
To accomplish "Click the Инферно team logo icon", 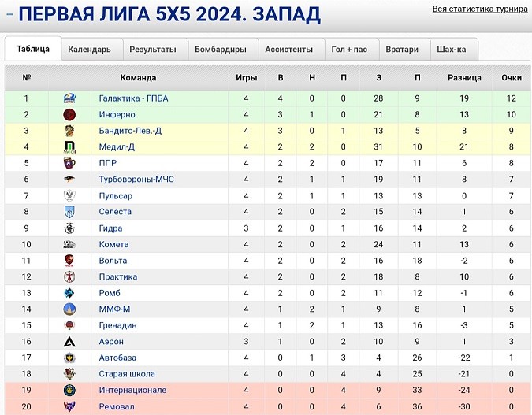I will click(69, 115).
